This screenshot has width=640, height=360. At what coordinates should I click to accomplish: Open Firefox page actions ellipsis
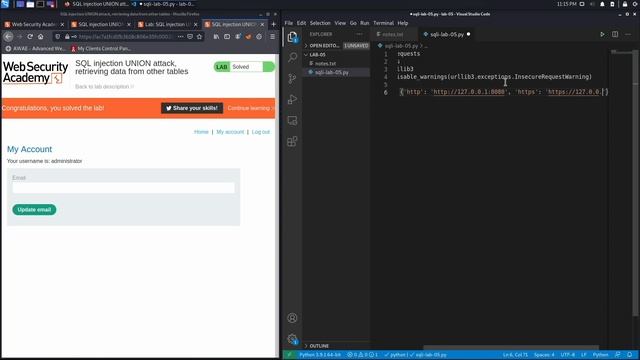[180, 37]
